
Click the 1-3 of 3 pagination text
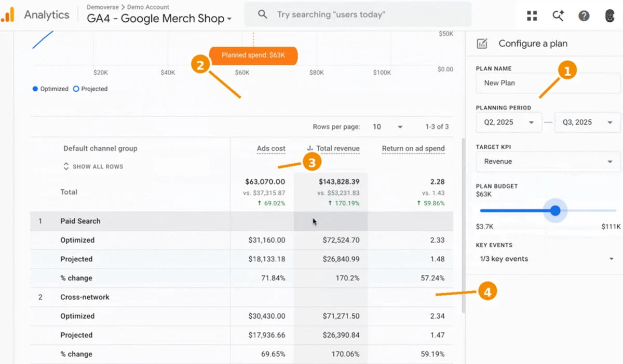tap(437, 127)
